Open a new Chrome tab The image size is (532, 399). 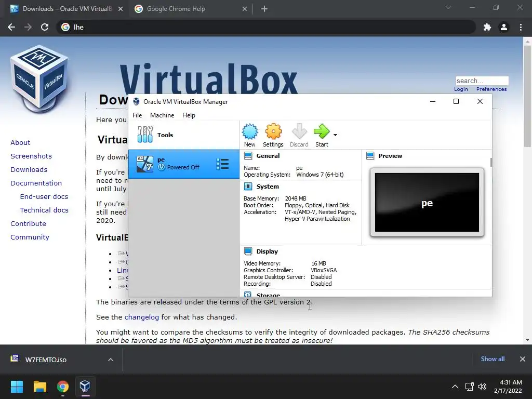264,9
